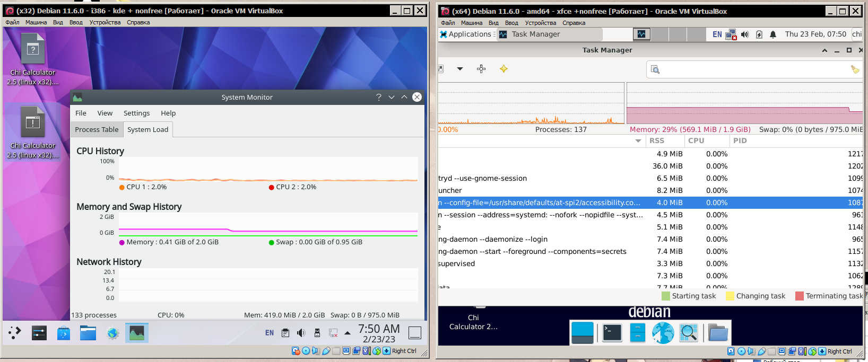Expand hidden tray icons in KDE panel

tap(348, 333)
